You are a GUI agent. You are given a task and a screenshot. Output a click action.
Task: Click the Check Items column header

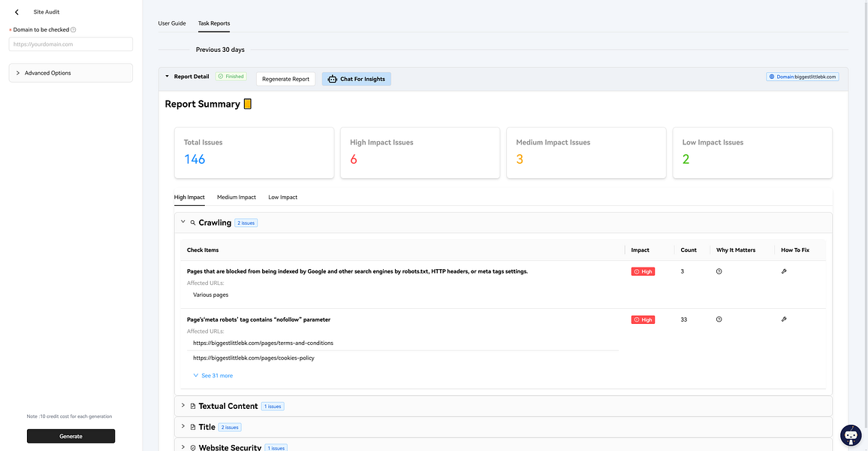[203, 250]
